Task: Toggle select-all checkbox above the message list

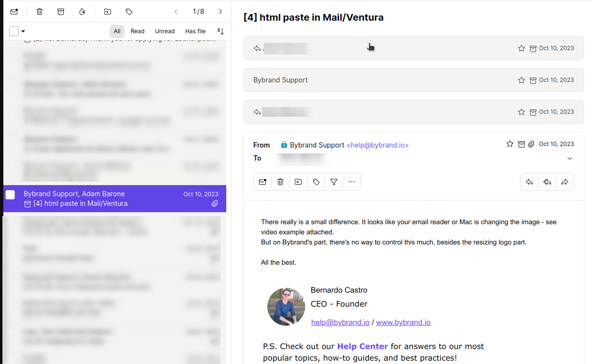Action: click(14, 31)
